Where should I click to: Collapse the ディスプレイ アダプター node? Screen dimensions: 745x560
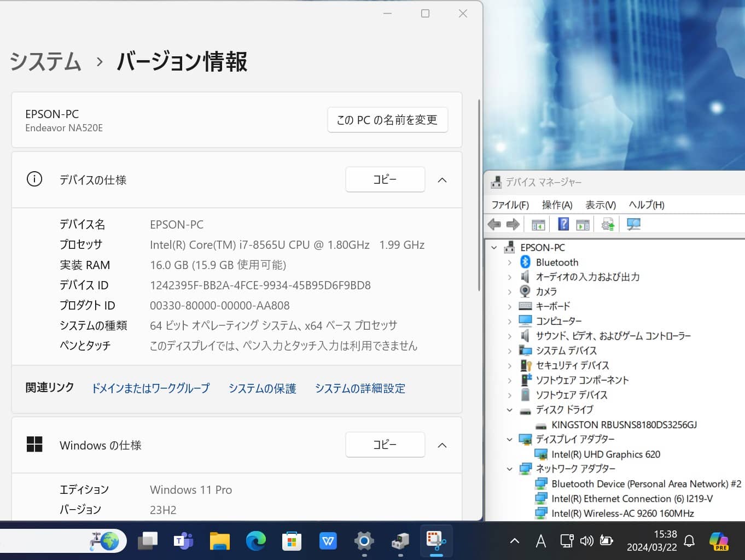[510, 439]
